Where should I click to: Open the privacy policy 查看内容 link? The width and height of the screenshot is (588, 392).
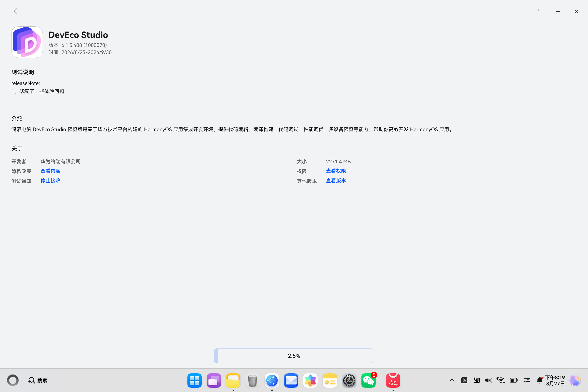[51, 171]
